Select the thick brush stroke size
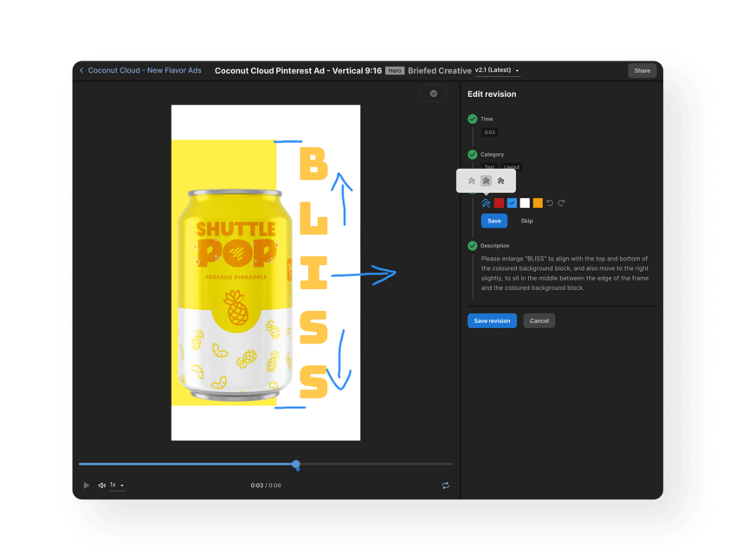Screen dimensions: 736x560 [500, 181]
